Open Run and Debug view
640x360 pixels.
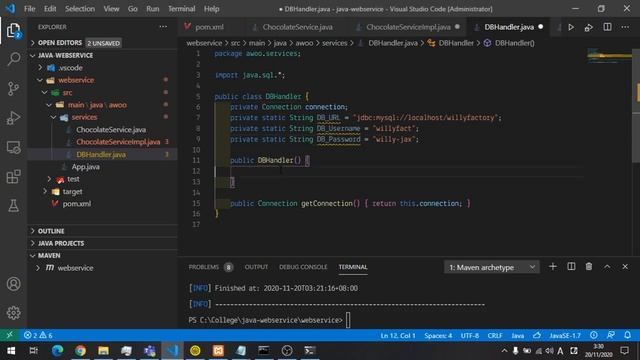pos(13,118)
